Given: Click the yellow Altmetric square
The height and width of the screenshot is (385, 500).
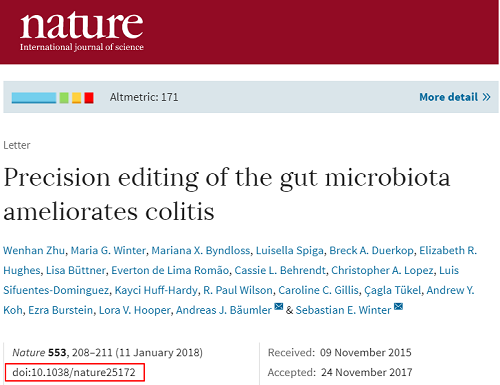Looking at the screenshot, I should [x=76, y=98].
